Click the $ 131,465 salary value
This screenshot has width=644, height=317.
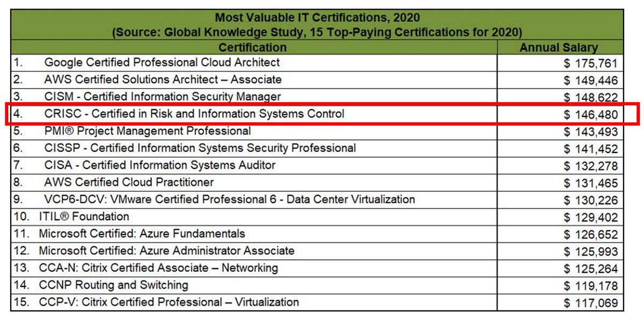[591, 183]
